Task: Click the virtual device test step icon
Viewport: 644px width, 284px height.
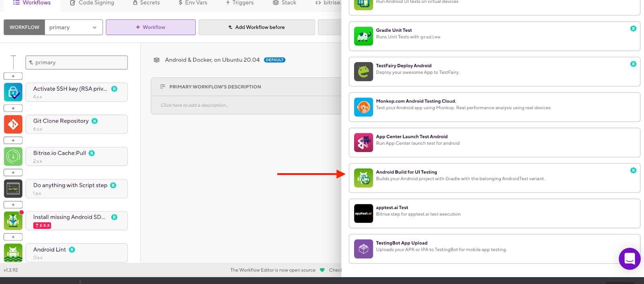Action: tap(363, 4)
